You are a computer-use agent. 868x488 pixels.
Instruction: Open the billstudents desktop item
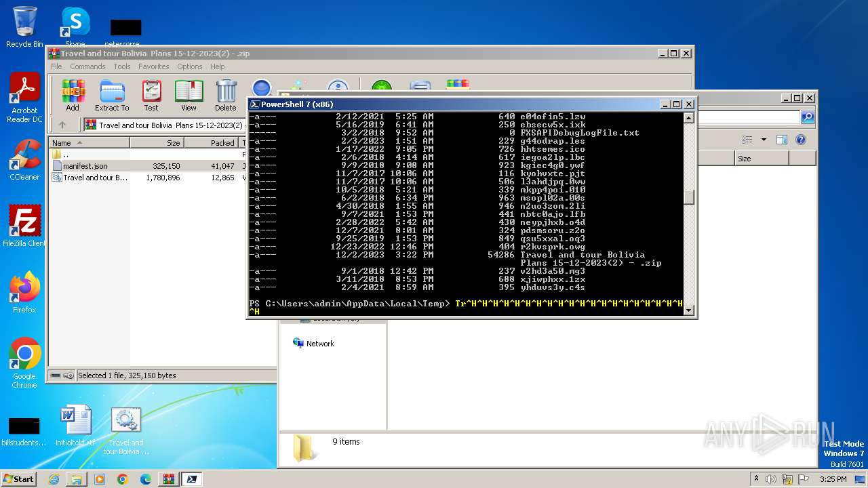24,431
